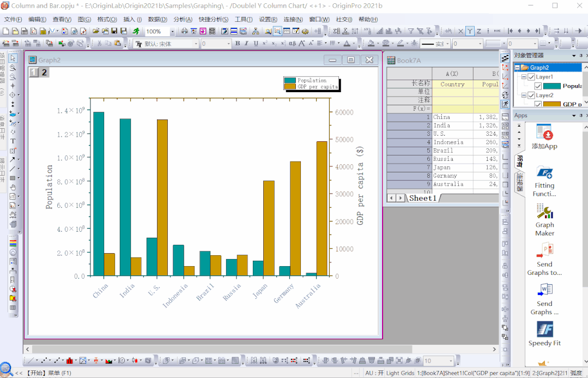Click the Print icon in the toolbar

point(185,32)
